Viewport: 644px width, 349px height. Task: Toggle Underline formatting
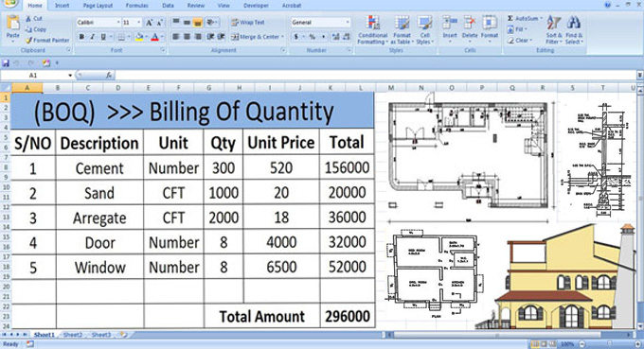pos(103,37)
